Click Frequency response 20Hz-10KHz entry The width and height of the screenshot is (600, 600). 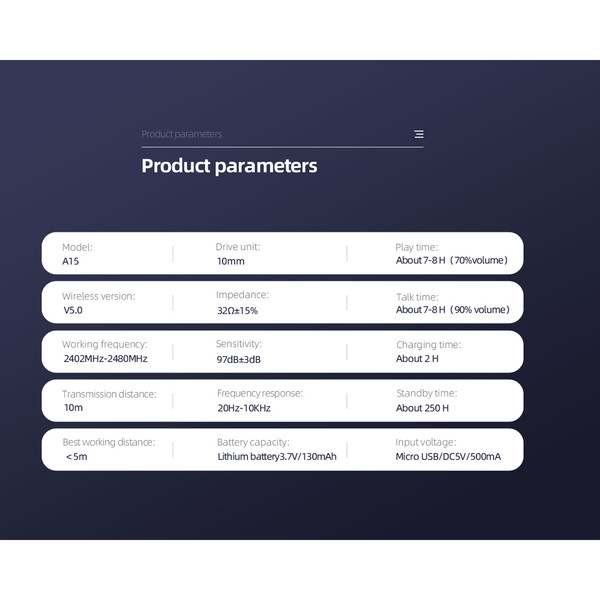tap(259, 401)
